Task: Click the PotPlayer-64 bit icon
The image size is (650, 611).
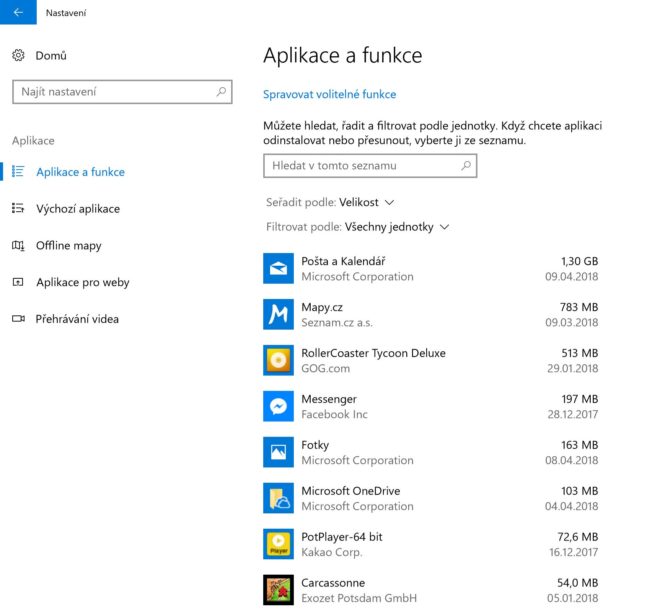Action: (x=279, y=544)
